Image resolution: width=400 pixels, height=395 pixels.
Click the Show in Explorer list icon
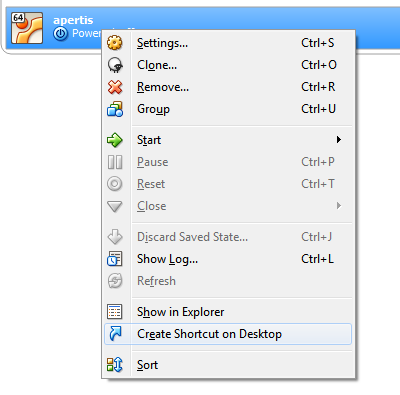click(x=115, y=312)
